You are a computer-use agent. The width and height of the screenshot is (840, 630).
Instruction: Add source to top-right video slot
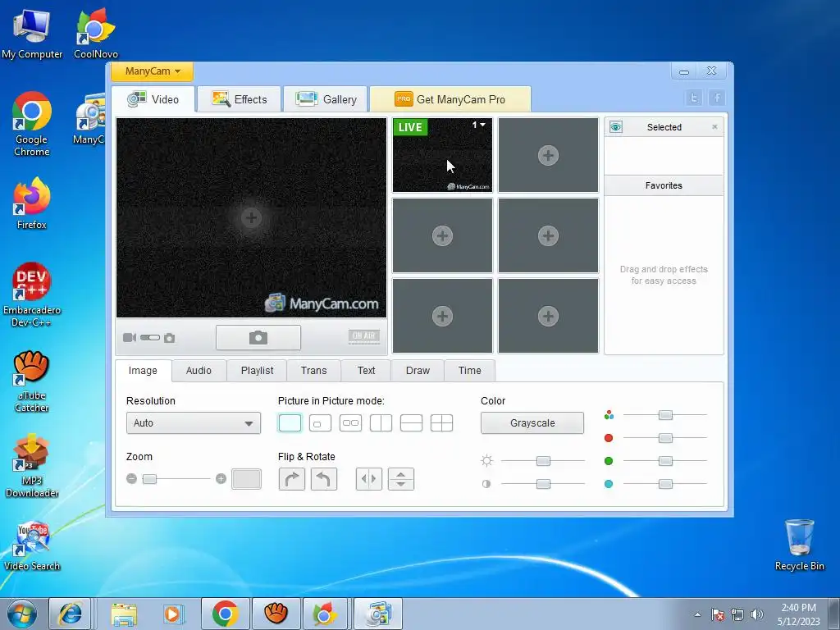point(548,155)
